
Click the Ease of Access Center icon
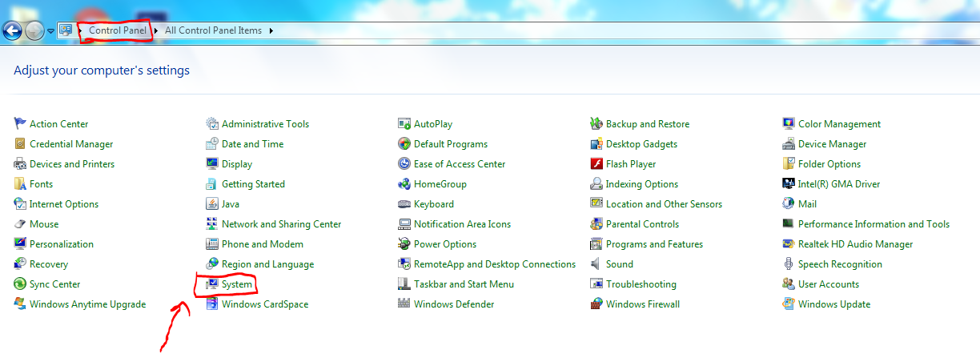(404, 163)
